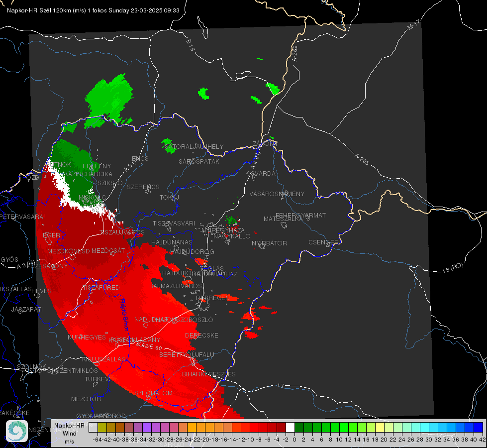Click the MEZOKOVESD town label

pyautogui.click(x=69, y=251)
